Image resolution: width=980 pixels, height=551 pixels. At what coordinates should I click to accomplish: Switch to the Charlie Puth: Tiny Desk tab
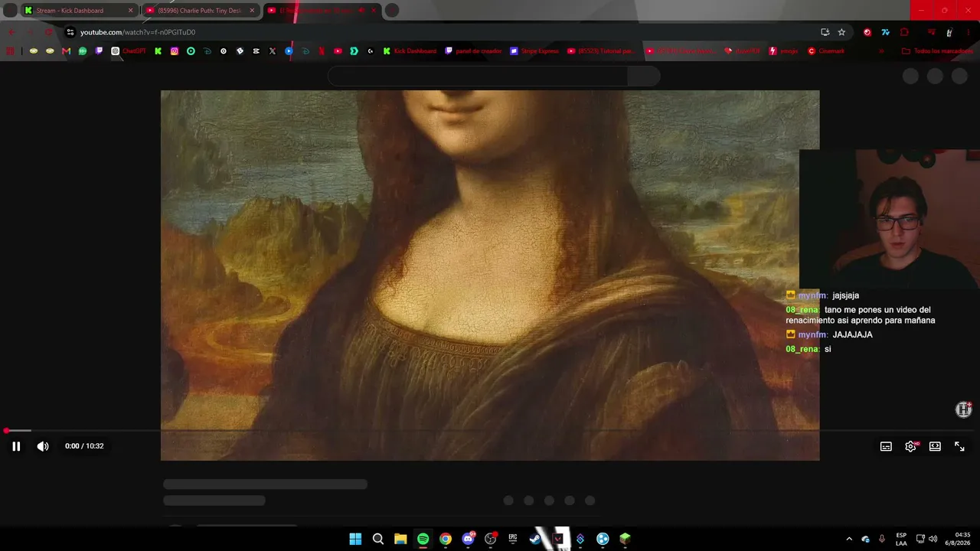(200, 11)
